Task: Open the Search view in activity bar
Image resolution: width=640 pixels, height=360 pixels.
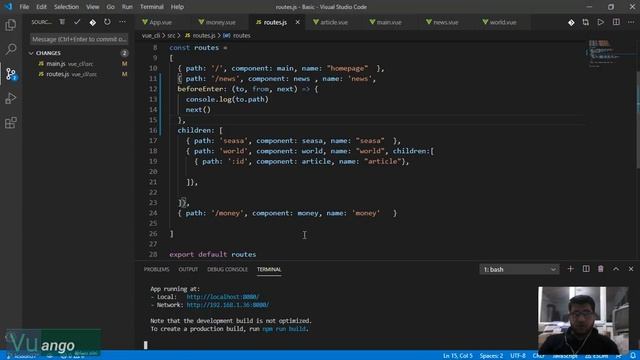Action: click(11, 49)
